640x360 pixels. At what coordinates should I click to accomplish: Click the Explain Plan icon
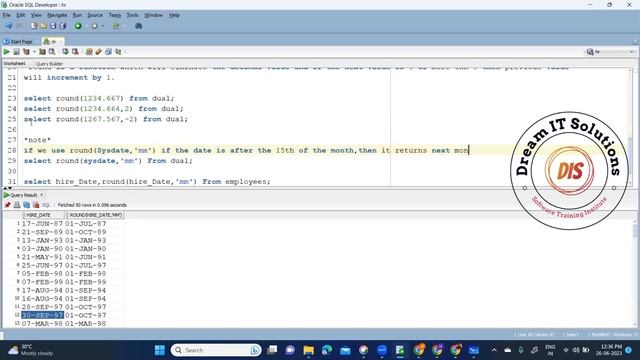pyautogui.click(x=26, y=52)
